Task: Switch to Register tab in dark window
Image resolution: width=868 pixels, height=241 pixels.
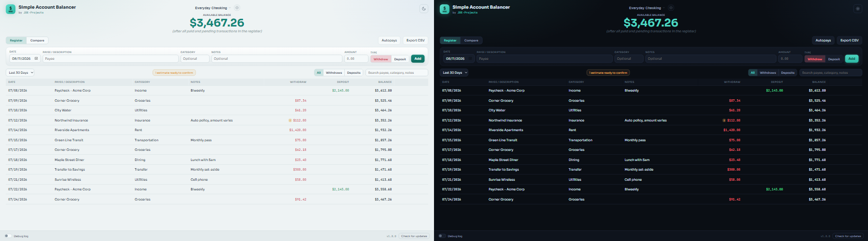Action: (x=450, y=40)
